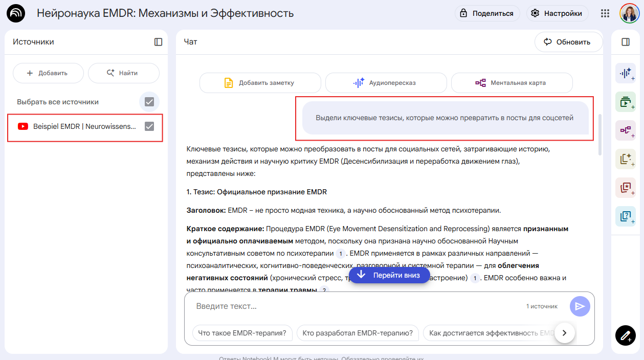Viewport: 644px width, 360px height.
Task: Click the 'Источники' panel heading
Action: pyautogui.click(x=33, y=42)
